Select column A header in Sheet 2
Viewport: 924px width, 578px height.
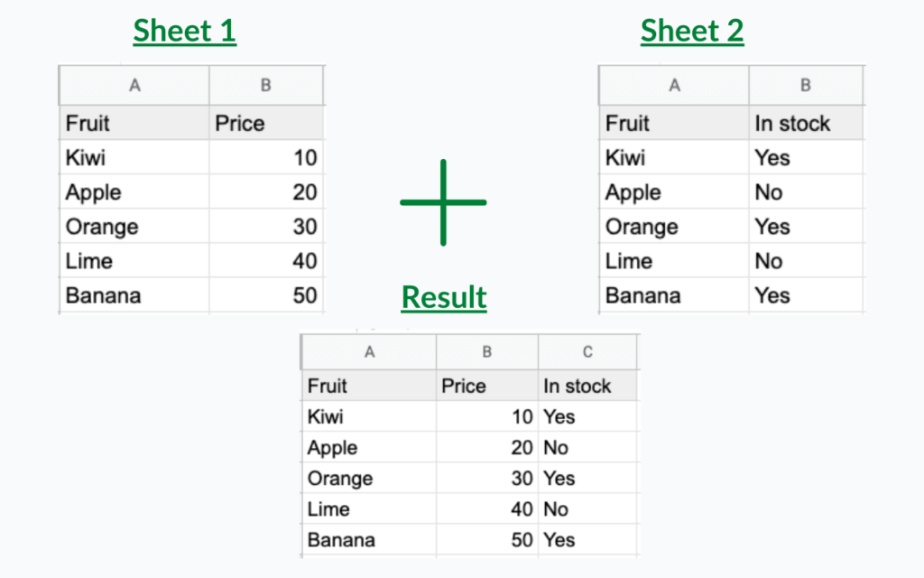click(x=674, y=86)
